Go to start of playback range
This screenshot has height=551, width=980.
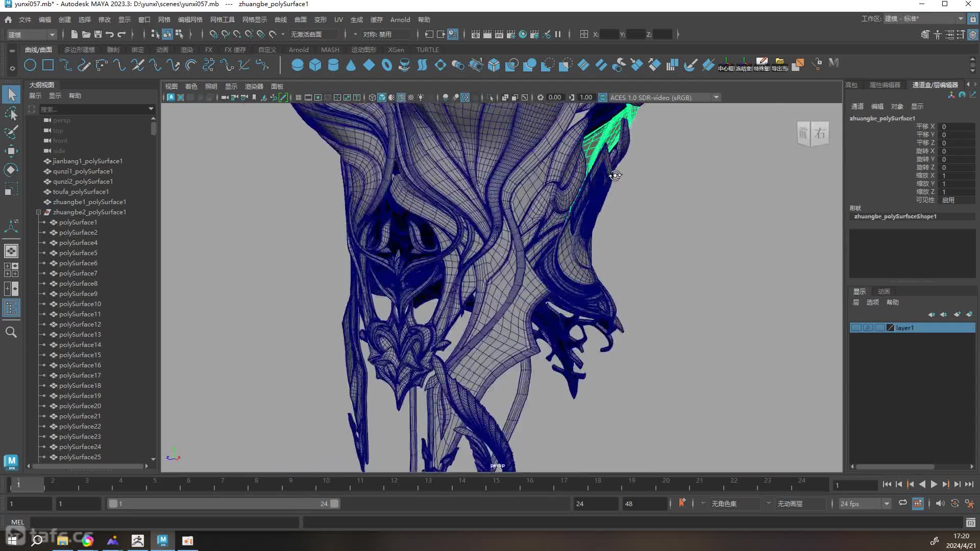(887, 484)
